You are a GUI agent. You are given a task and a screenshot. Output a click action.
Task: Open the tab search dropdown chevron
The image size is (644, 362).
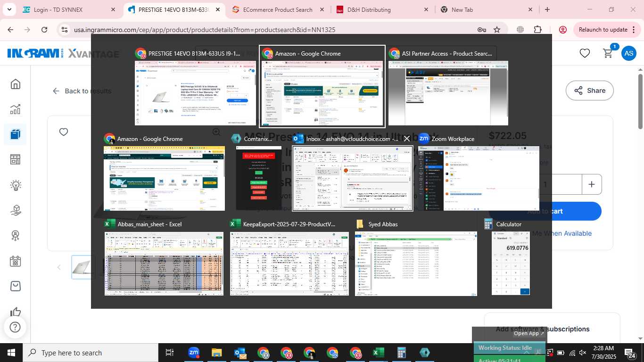(x=9, y=9)
